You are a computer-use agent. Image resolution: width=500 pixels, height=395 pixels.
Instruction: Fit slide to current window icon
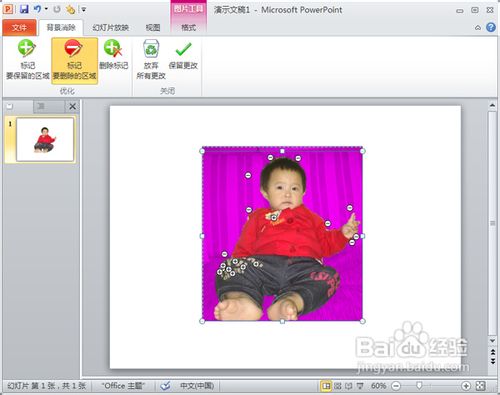click(x=480, y=386)
